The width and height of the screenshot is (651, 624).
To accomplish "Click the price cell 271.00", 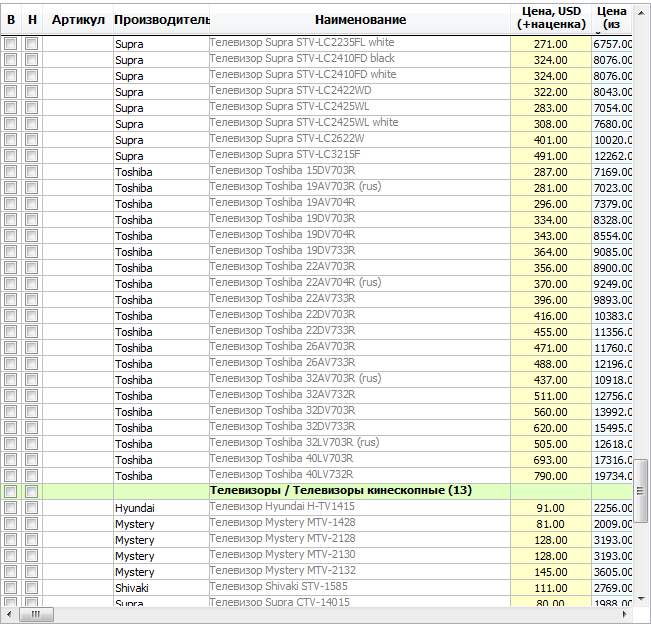I will (551, 44).
